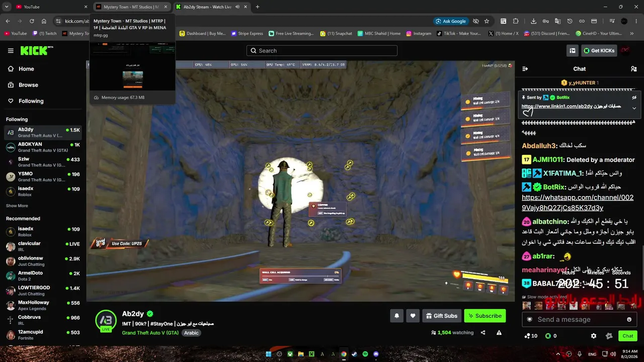Focus the Kick Search box
This screenshot has width=644, height=362.
click(x=322, y=50)
